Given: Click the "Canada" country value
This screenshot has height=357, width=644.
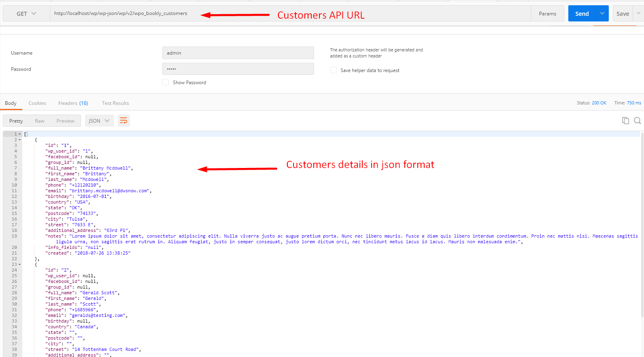Looking at the screenshot, I should click(x=85, y=327).
